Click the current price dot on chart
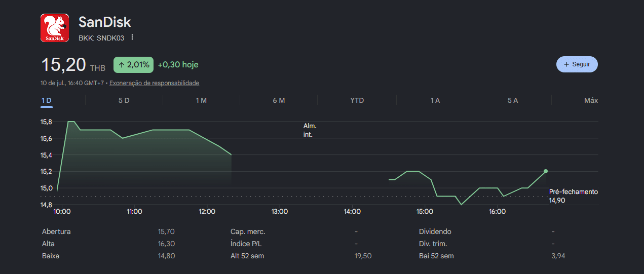 [546, 171]
